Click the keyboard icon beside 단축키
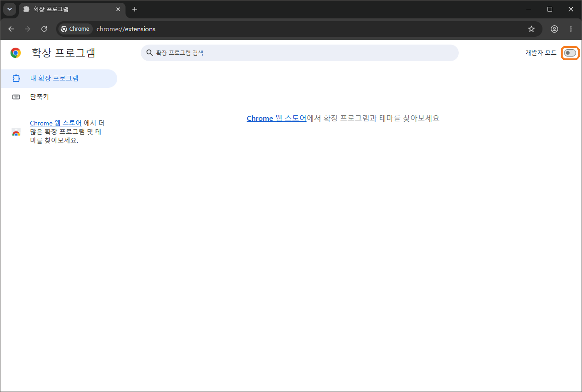 point(16,97)
